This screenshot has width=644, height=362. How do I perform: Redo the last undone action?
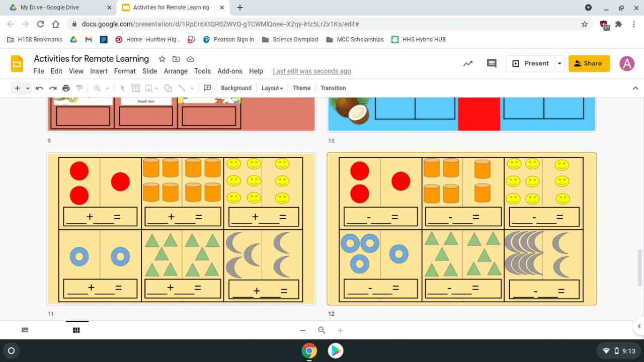(53, 88)
